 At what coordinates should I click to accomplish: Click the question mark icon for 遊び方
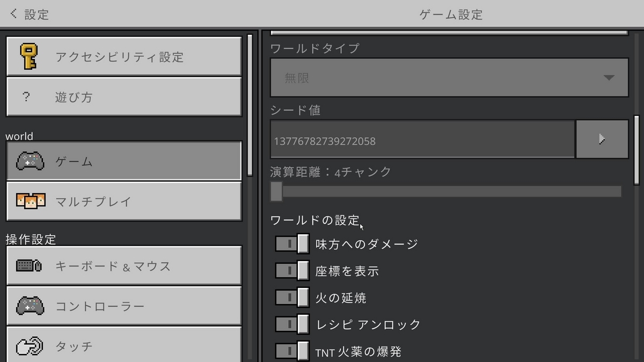tap(26, 97)
